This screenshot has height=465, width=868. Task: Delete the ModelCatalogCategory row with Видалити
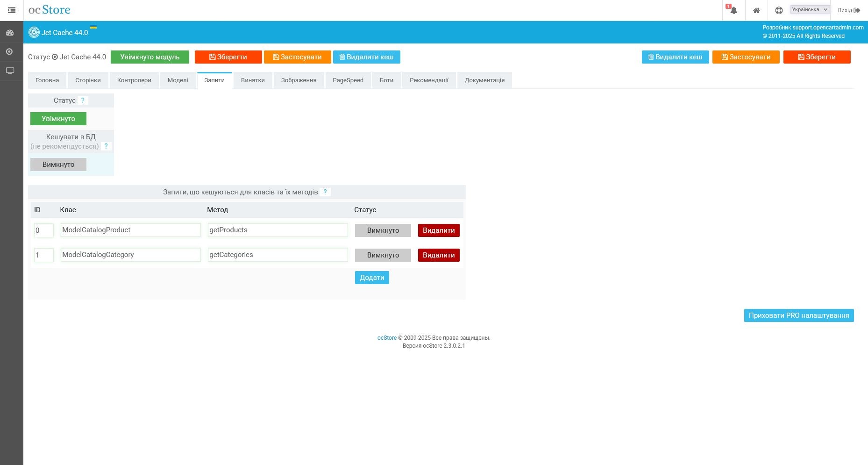pos(438,255)
